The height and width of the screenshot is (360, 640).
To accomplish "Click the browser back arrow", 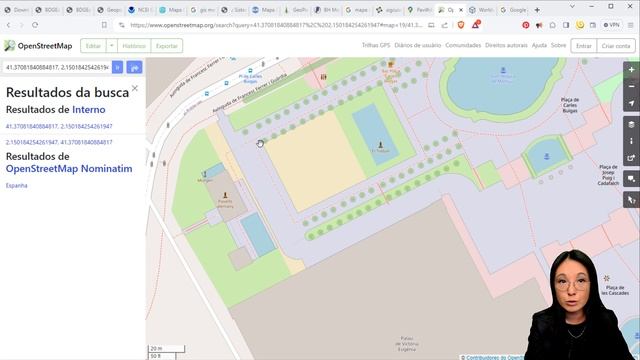I will (9, 25).
